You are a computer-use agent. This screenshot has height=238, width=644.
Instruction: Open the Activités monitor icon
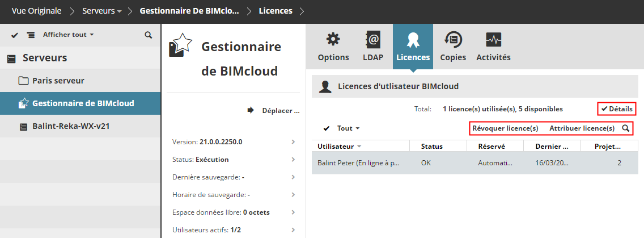(x=493, y=40)
